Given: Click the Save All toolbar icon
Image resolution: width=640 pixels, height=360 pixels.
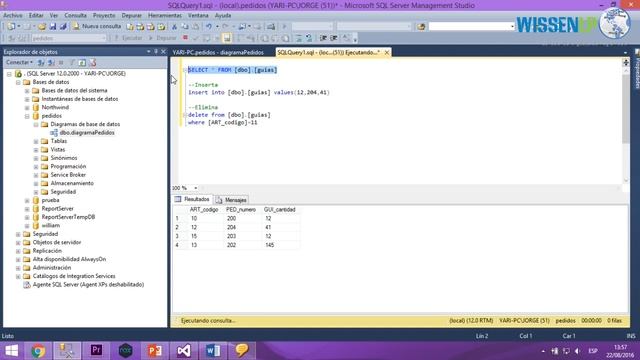Looking at the screenshot, I should pos(63,27).
